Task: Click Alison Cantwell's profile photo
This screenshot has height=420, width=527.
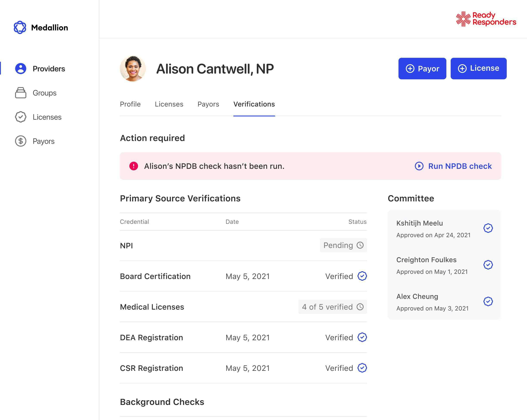Action: point(133,69)
